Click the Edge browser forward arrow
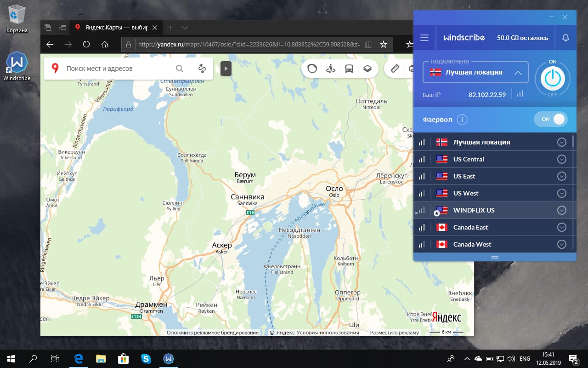Viewport: 588px width, 368px height. [x=68, y=44]
